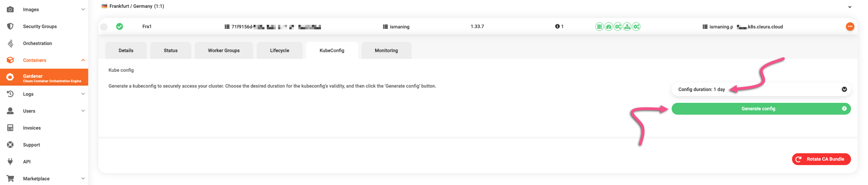
Task: Click the info icon next to count 1
Action: (x=557, y=27)
